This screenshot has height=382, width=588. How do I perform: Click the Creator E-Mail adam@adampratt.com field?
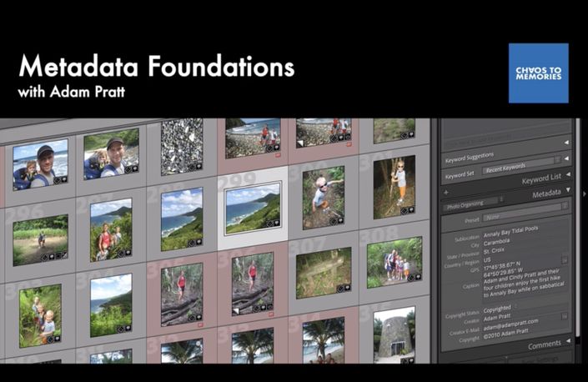(x=510, y=324)
